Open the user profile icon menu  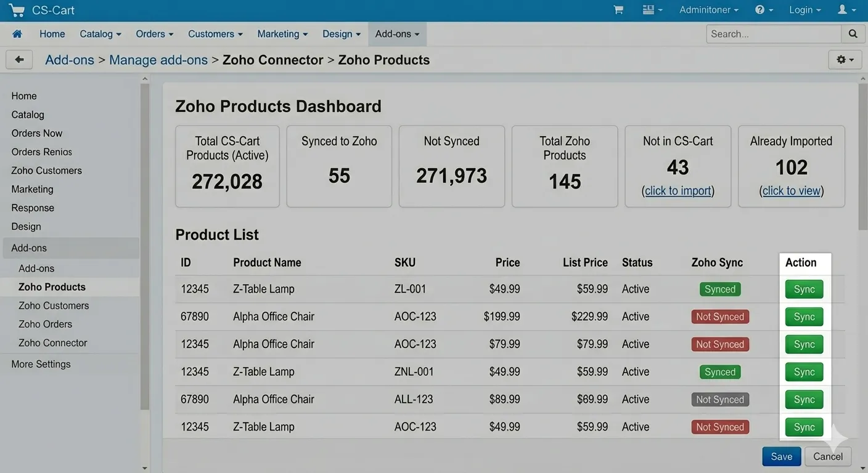click(x=846, y=10)
